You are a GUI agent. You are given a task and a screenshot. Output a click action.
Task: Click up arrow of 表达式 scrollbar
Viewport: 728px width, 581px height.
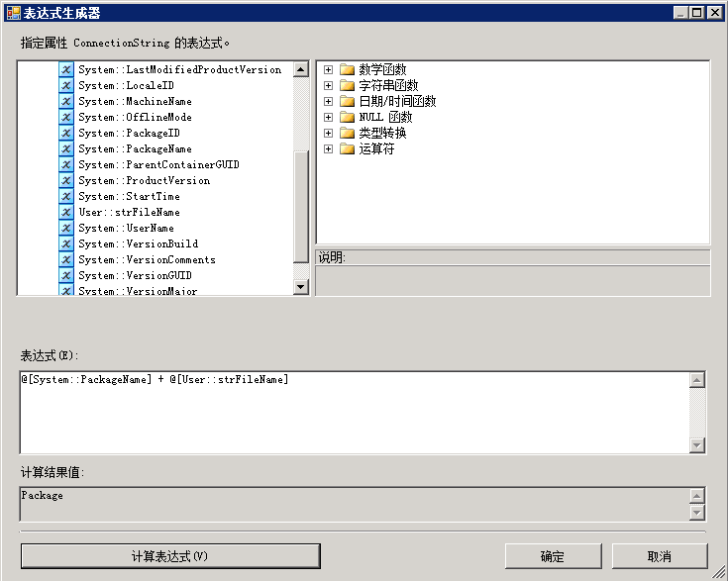pos(697,380)
